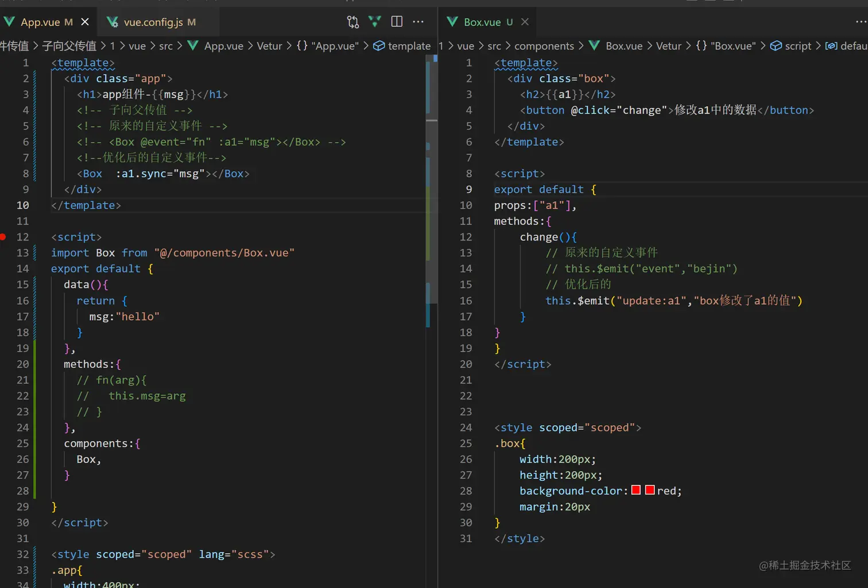Open More Actions for the Box.vue editor group
The width and height of the screenshot is (868, 588).
(x=861, y=22)
